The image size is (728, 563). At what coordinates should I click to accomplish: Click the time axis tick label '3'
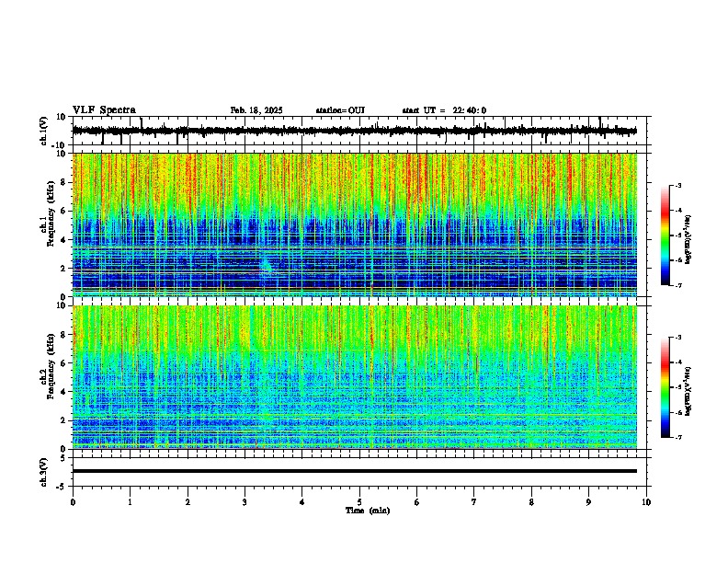[245, 502]
